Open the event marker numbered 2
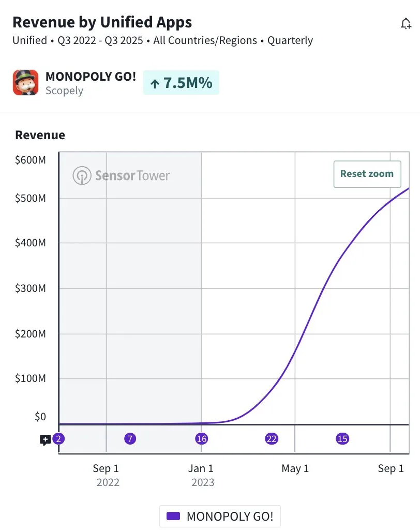Viewport: 420px width, 530px height. click(x=59, y=439)
